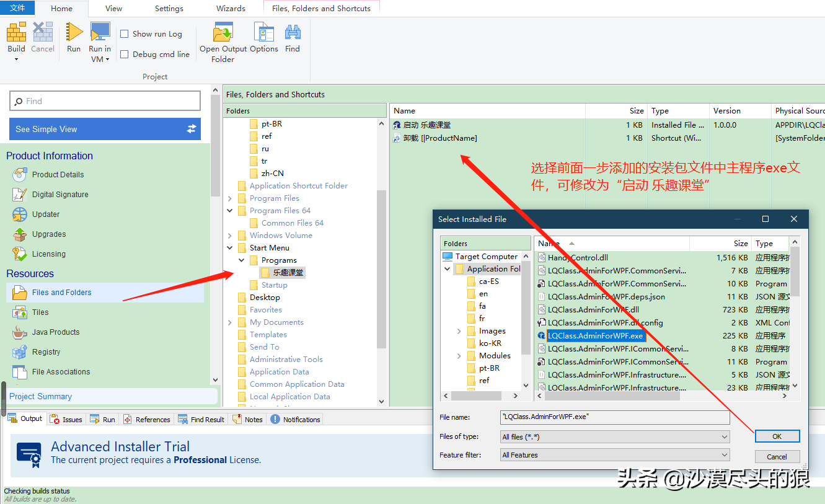Collapse the Programs folder node

pos(242,260)
